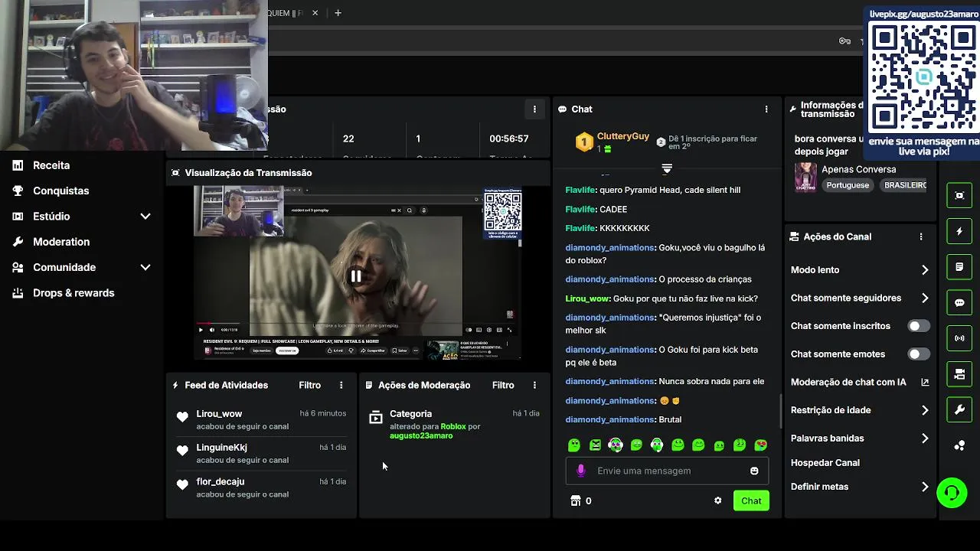Open Filtro in Feed de Atividades
Screen dimensions: 980x551
(310, 386)
